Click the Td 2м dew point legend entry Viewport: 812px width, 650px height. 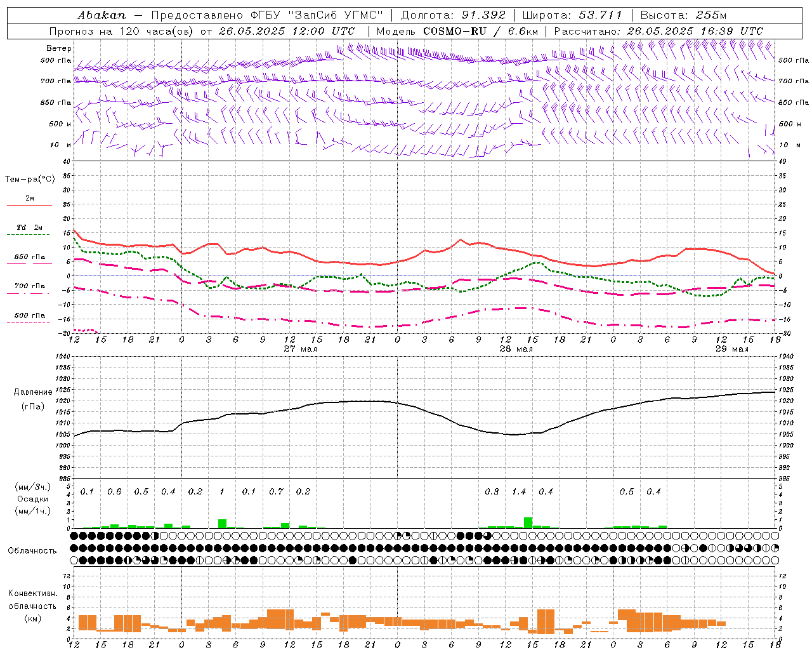[29, 227]
